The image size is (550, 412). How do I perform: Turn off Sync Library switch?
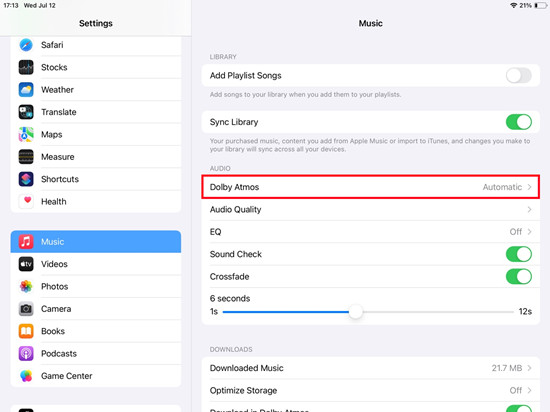(518, 122)
